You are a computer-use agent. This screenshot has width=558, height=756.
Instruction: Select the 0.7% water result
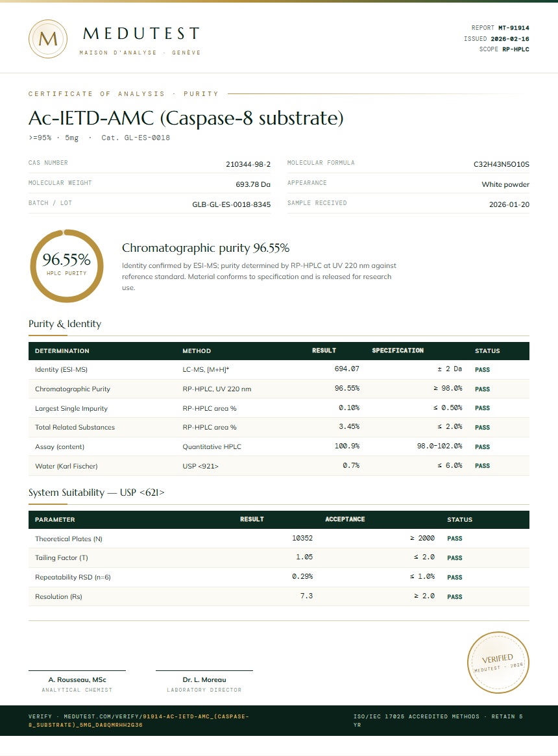coord(351,466)
